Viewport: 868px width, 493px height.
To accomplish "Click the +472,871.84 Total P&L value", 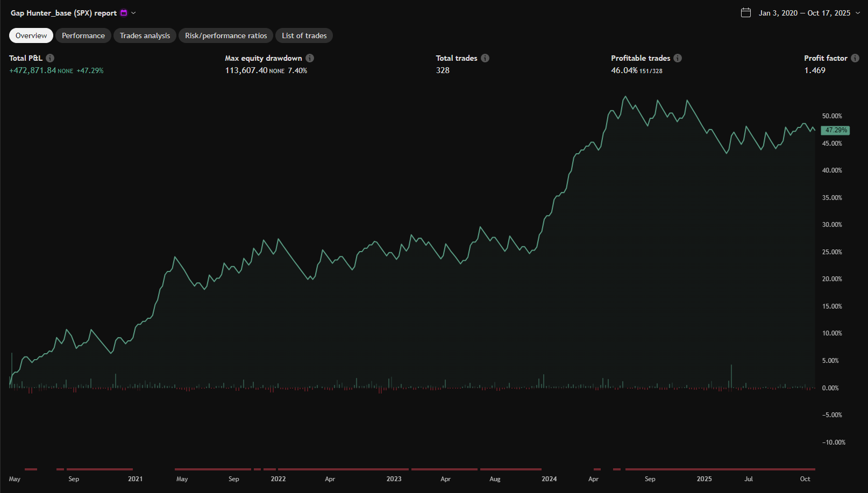I will (x=33, y=70).
